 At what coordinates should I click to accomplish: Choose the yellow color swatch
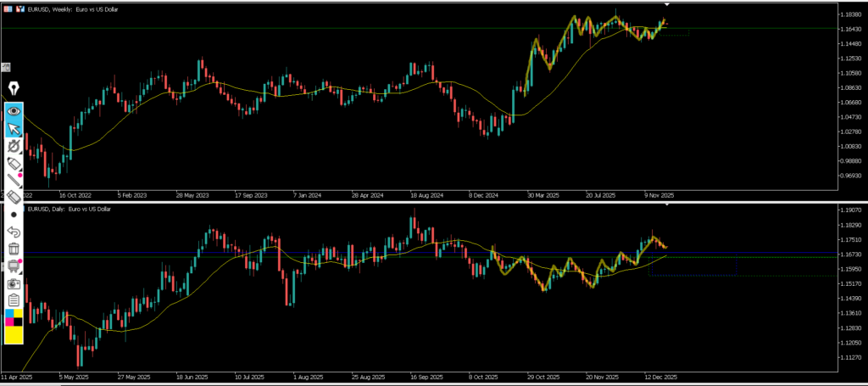coord(14,335)
